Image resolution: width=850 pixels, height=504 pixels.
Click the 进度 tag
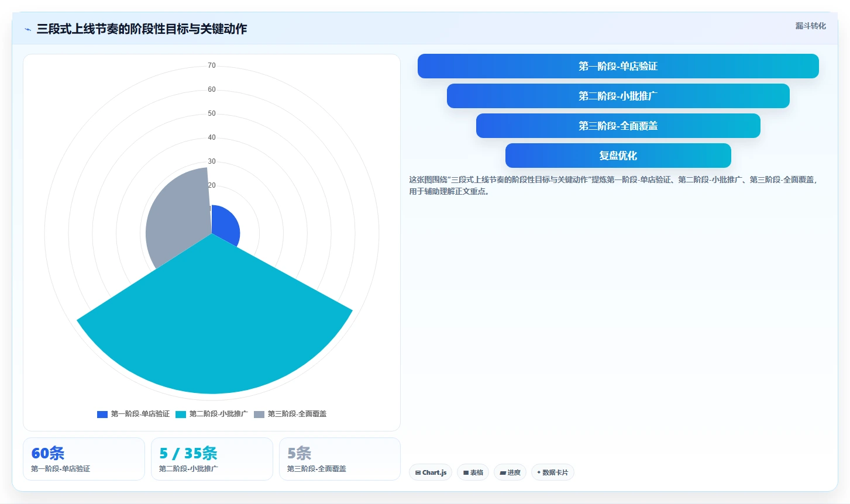(x=510, y=472)
